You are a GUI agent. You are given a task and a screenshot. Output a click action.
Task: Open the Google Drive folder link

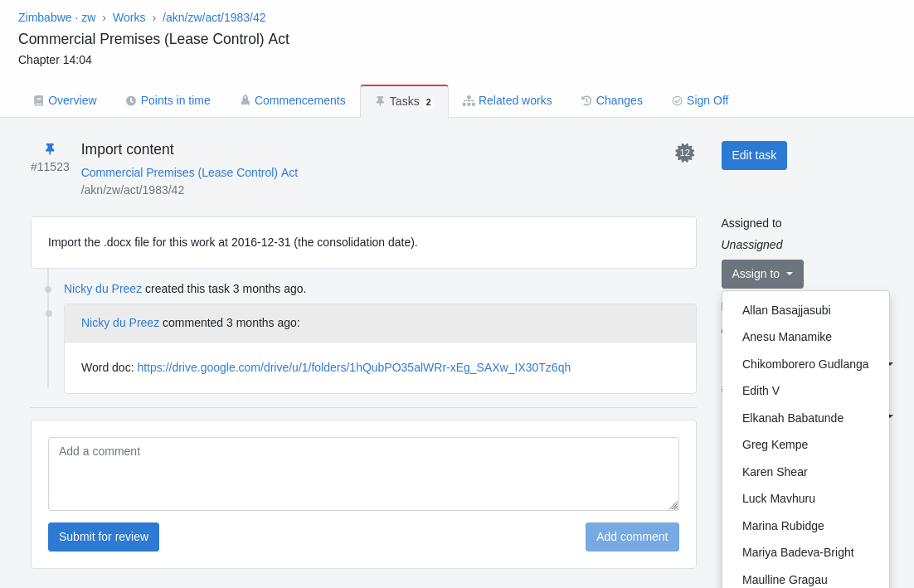(353, 367)
